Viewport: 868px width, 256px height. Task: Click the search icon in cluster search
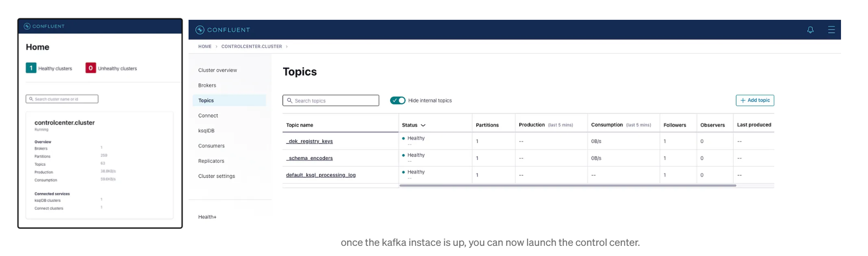click(x=31, y=99)
